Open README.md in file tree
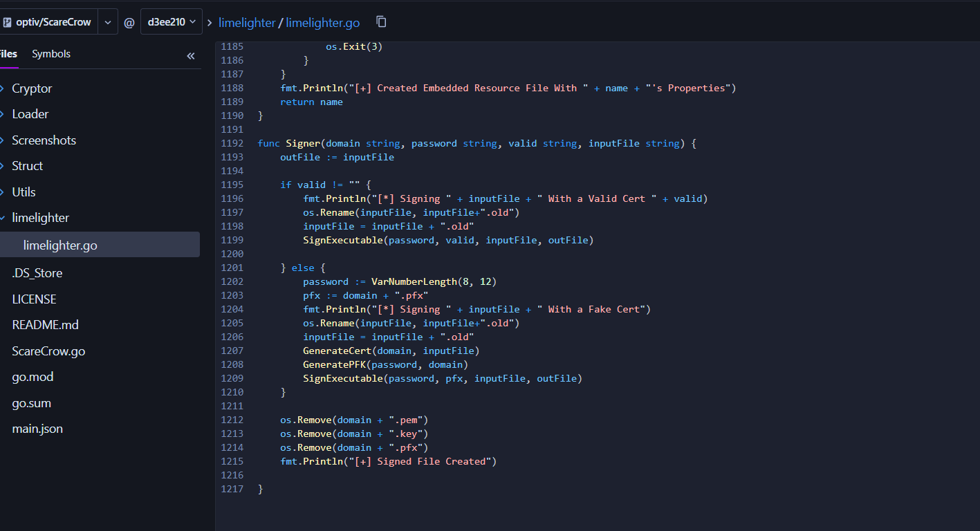Screen dimensions: 980x531 click(x=46, y=325)
